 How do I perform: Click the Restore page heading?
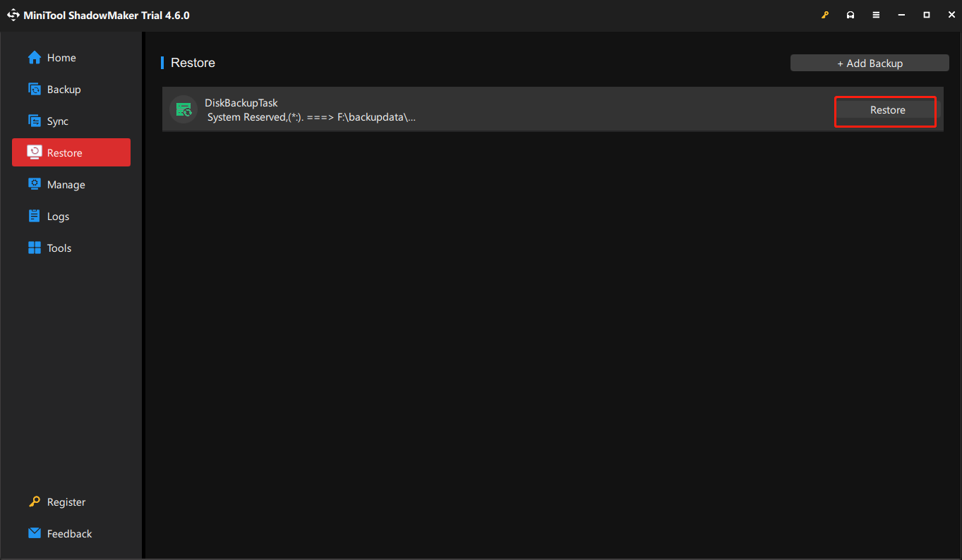pyautogui.click(x=193, y=63)
